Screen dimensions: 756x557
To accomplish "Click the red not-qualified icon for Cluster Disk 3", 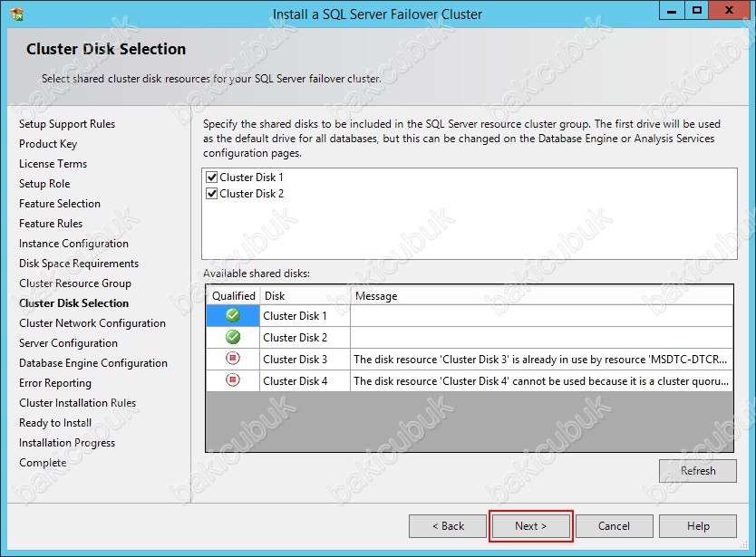I will (x=233, y=359).
